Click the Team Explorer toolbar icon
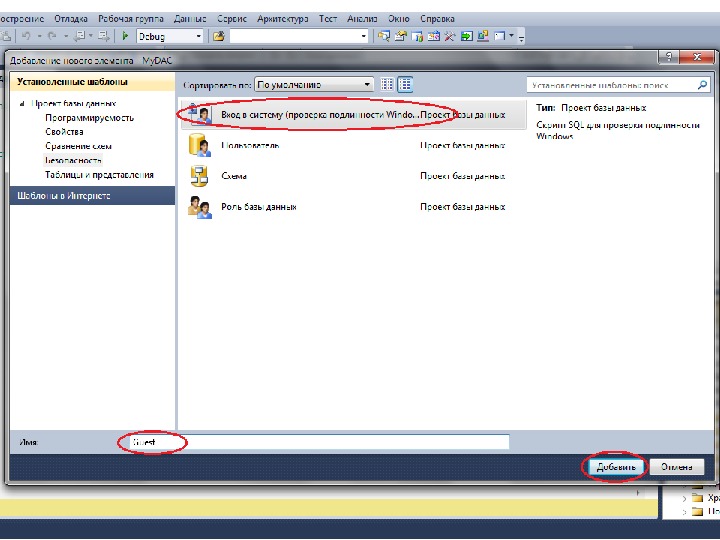Screen dimensions: 720x540 (417, 36)
